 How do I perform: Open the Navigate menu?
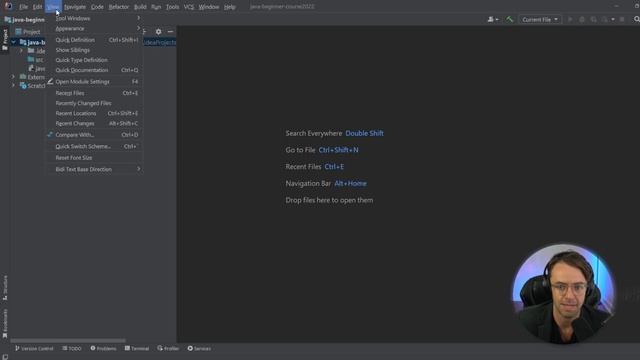click(75, 7)
